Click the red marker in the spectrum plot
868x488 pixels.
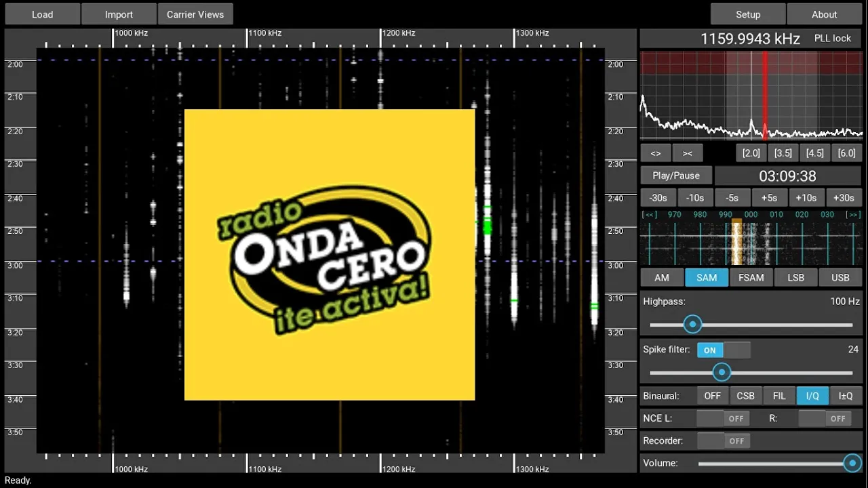point(765,95)
